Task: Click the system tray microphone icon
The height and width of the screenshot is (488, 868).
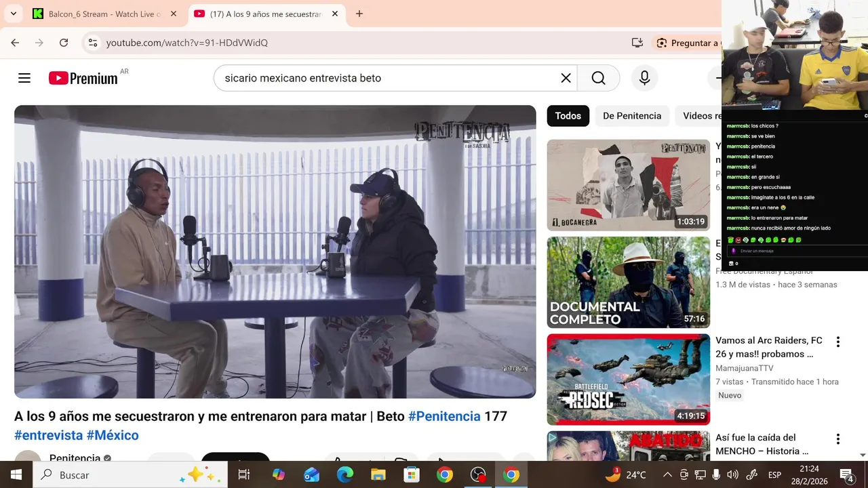Action: pos(716,475)
